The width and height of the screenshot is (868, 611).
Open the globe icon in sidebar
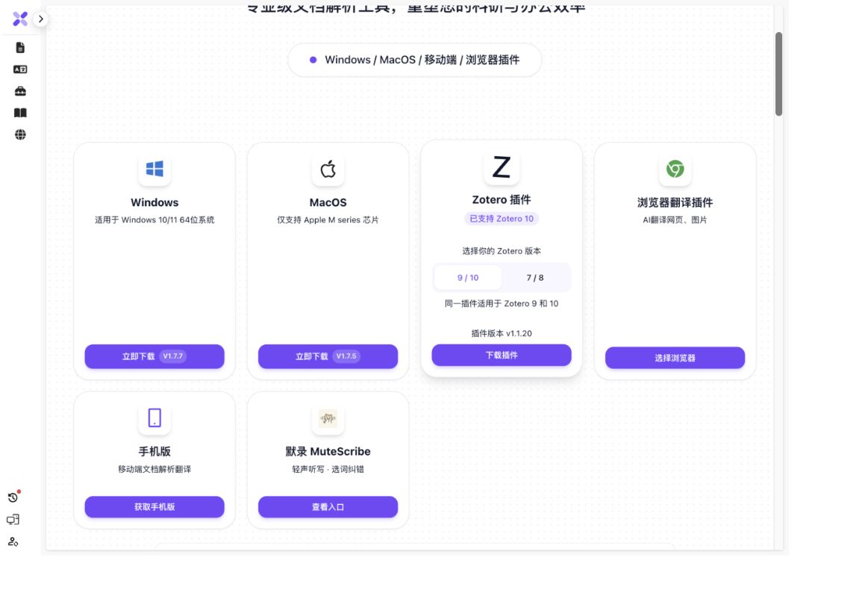pos(20,134)
